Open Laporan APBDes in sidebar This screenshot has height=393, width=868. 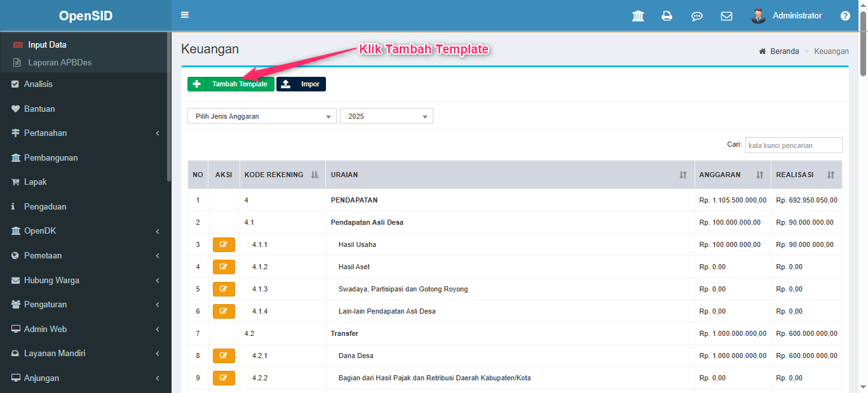[60, 63]
